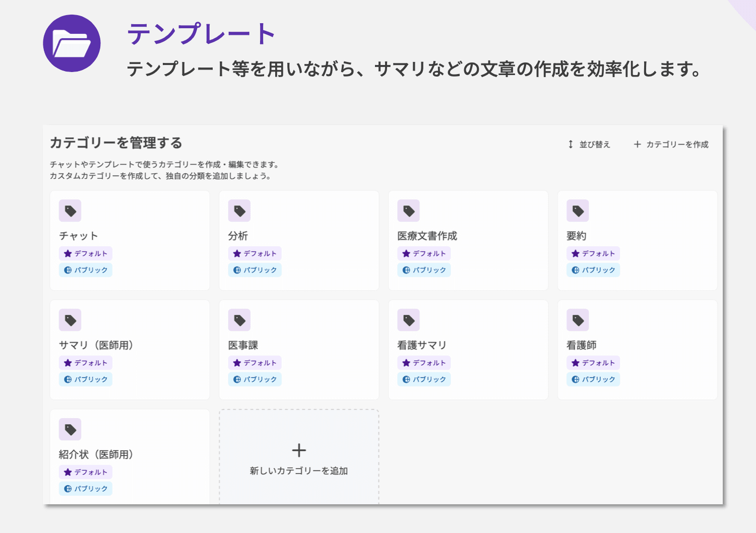Toggle the デフォルト badge on 看護師
The width and height of the screenshot is (756, 533).
[593, 363]
